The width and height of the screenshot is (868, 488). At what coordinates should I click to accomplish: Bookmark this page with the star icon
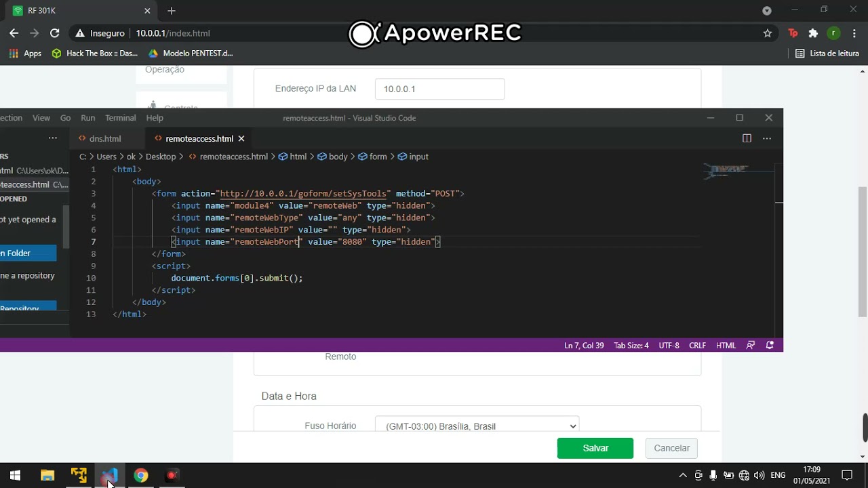(x=768, y=33)
